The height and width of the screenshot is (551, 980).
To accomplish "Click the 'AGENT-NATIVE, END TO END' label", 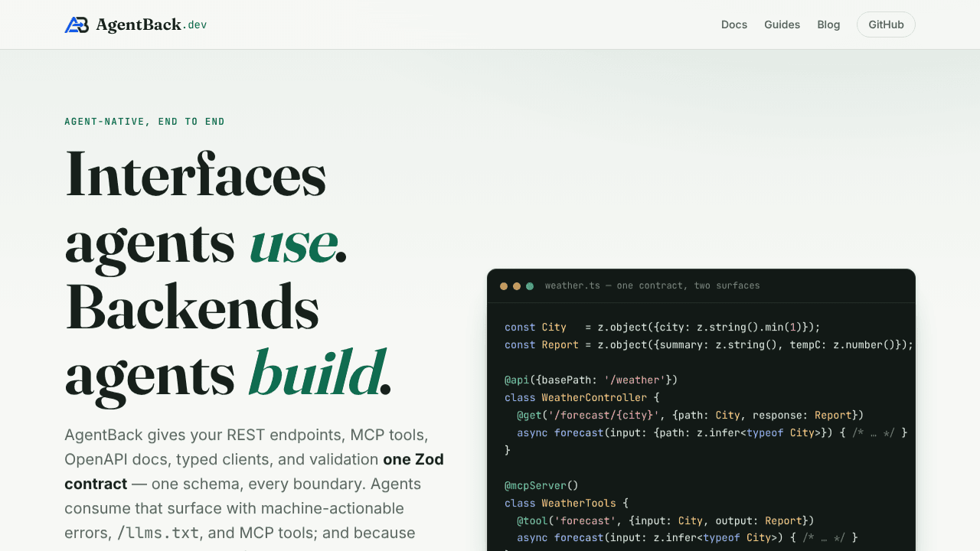I will point(145,122).
